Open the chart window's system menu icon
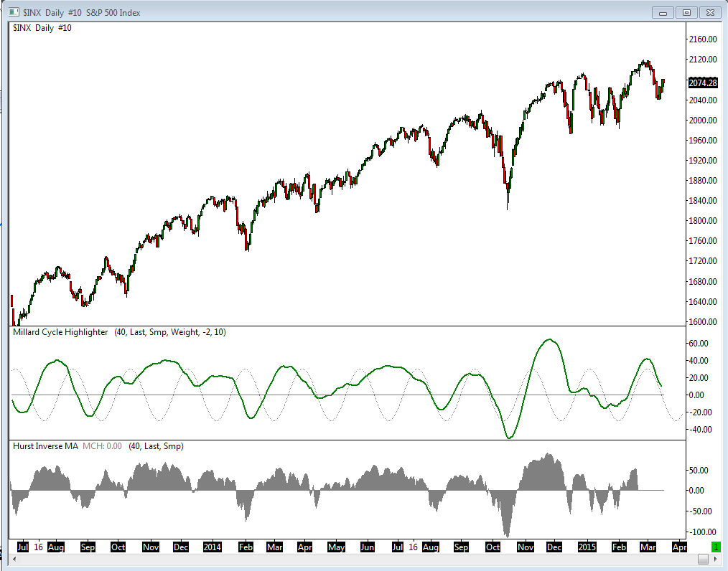This screenshot has height=571, width=728. [14, 12]
